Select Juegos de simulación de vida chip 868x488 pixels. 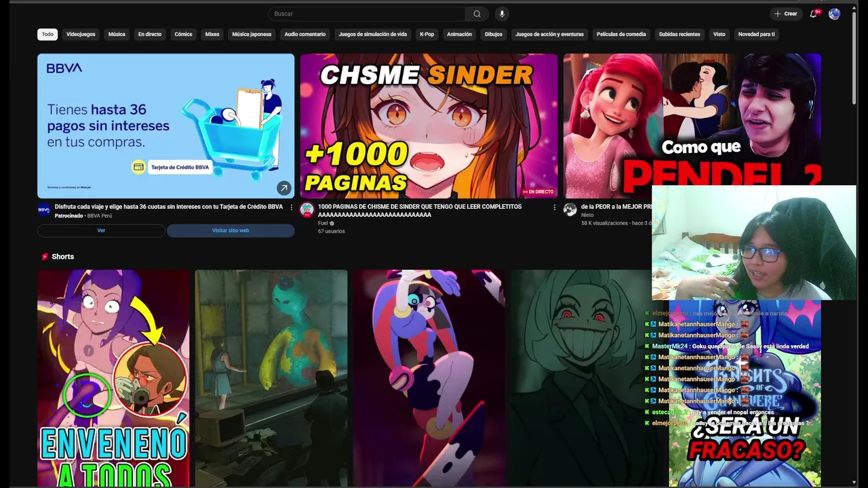373,34
